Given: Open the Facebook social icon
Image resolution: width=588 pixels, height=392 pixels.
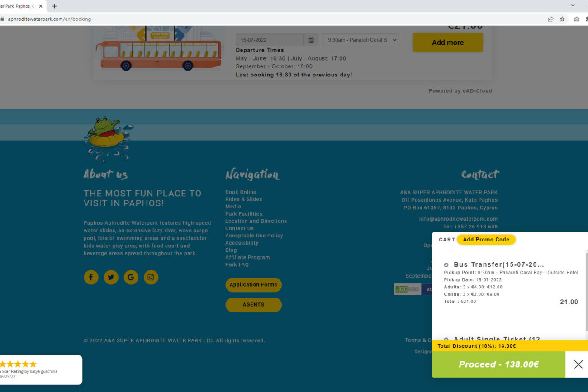Looking at the screenshot, I should [x=91, y=277].
